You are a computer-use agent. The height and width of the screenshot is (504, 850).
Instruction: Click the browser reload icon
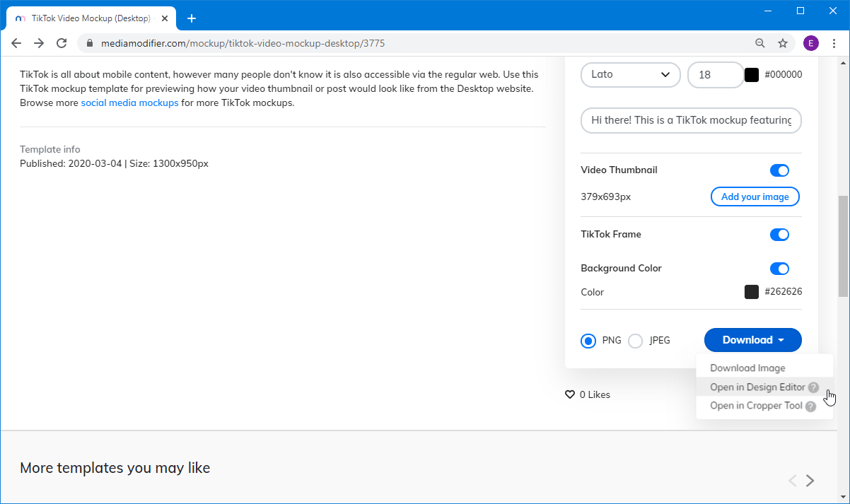62,43
